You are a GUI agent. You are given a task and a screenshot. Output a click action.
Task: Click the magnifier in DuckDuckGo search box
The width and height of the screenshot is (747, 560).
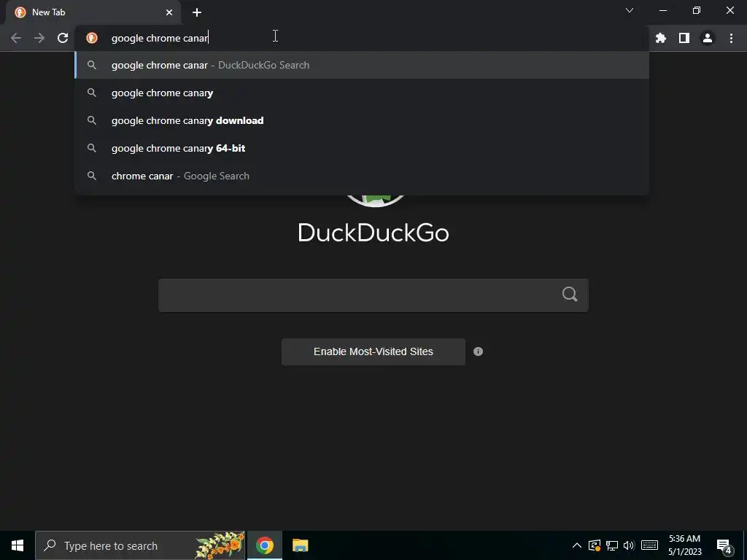pos(570,295)
